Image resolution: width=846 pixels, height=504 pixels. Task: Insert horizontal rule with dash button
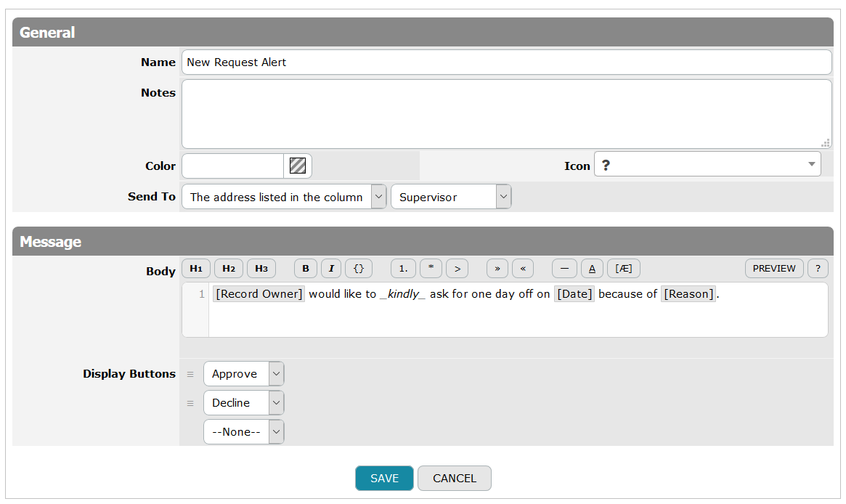[x=564, y=269]
